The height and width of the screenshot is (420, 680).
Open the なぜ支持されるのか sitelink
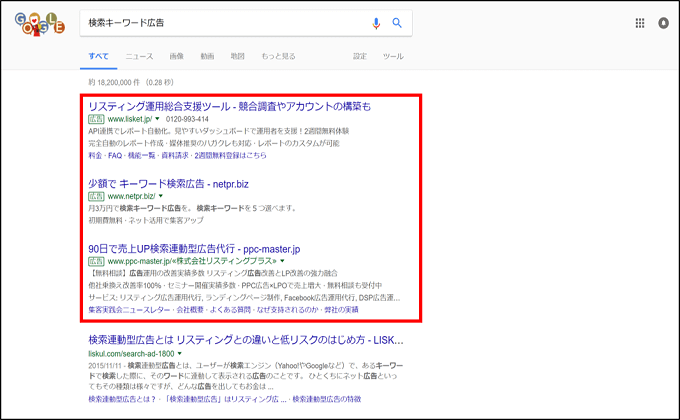[x=288, y=310]
